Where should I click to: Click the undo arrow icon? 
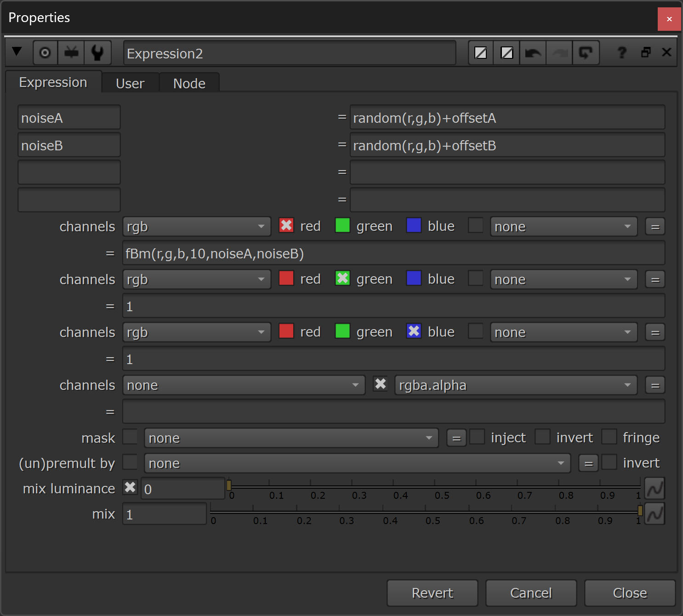533,53
